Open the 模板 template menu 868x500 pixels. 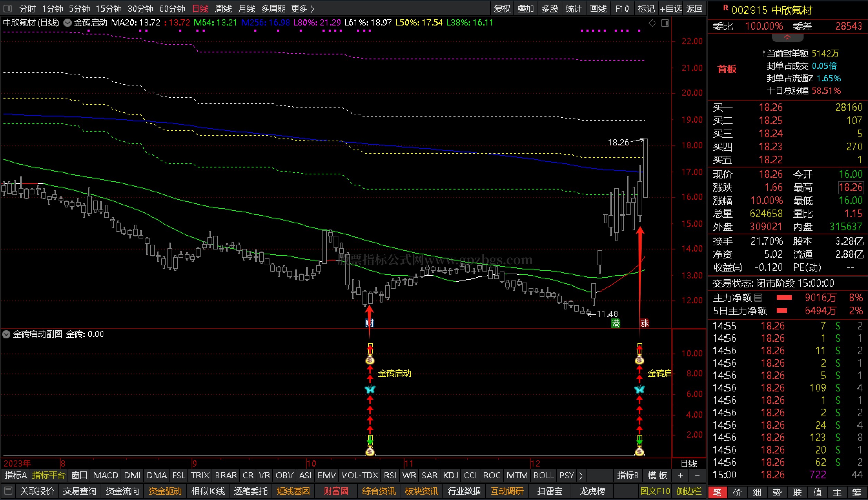coord(657,476)
